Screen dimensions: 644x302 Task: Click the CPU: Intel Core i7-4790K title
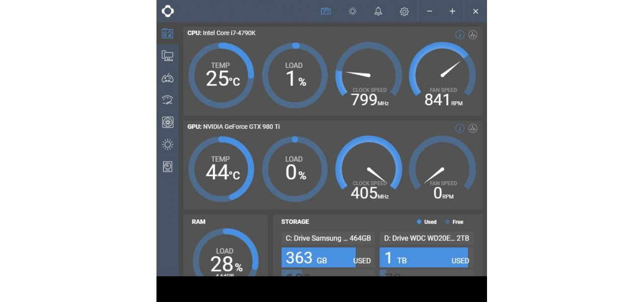tap(221, 33)
